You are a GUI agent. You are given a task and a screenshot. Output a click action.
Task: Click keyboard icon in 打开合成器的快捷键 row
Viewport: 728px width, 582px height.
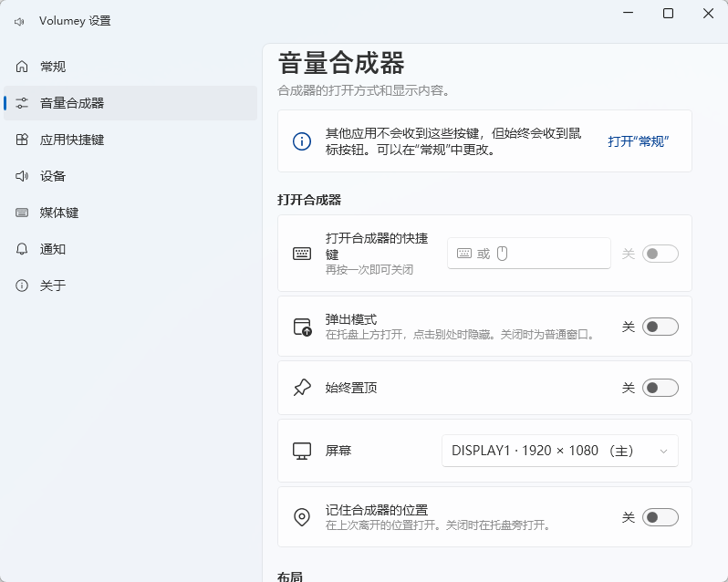(302, 254)
